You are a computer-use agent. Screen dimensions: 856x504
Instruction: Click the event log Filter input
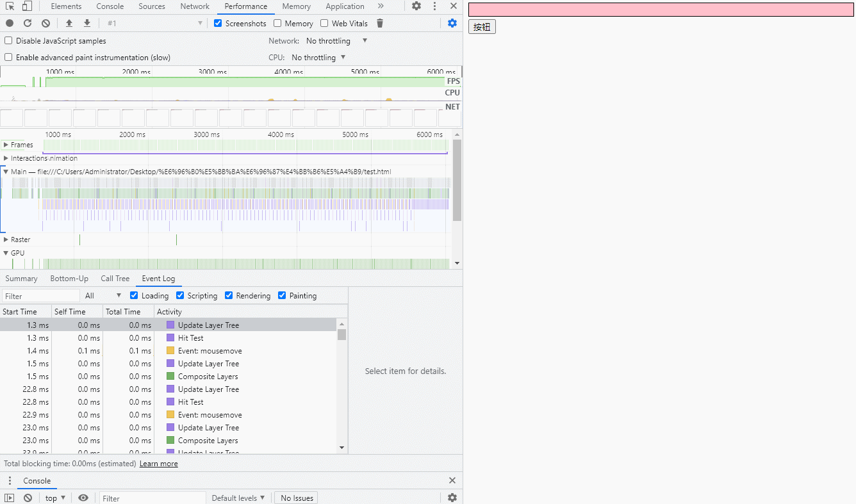tap(41, 296)
